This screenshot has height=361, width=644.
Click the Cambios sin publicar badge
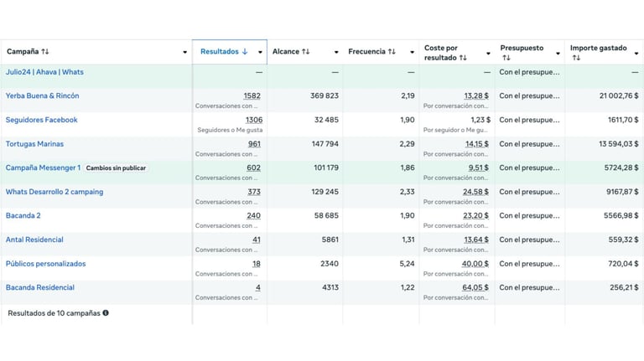tap(116, 168)
